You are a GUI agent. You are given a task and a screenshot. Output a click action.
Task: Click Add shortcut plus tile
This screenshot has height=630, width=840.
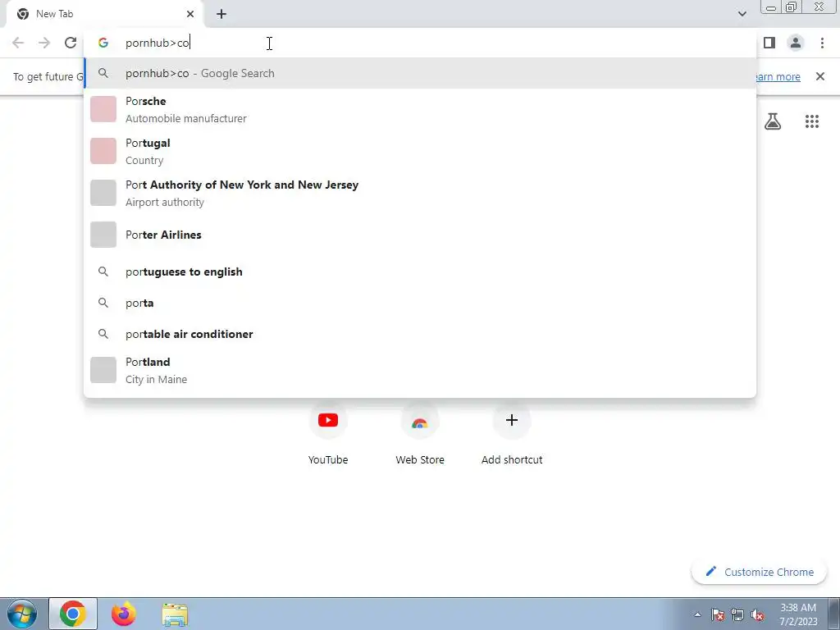(512, 435)
